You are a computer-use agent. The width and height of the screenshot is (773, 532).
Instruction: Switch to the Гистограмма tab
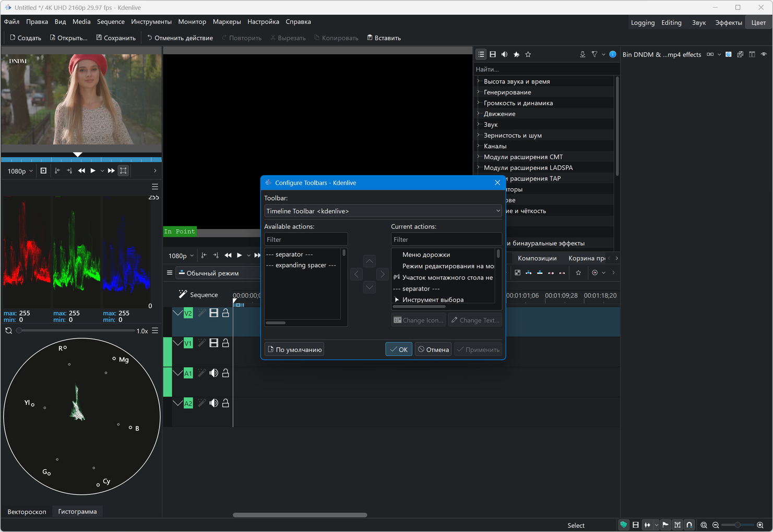[x=77, y=512]
